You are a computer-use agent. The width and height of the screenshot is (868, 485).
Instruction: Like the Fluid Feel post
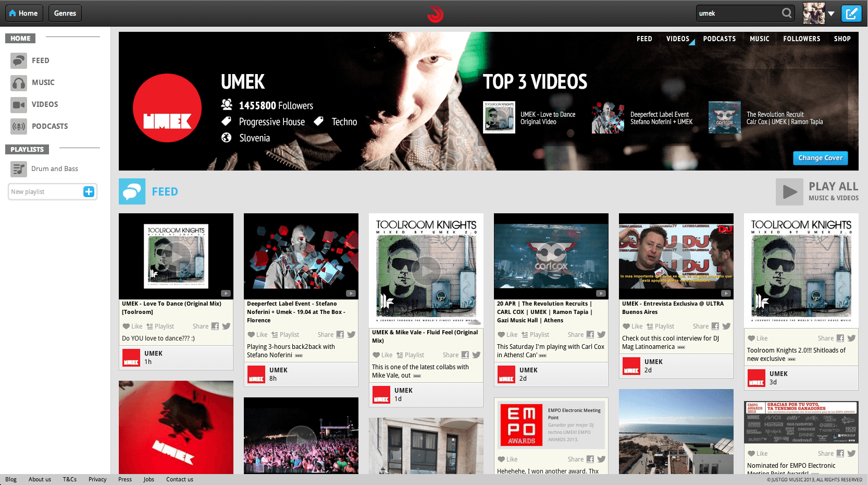pyautogui.click(x=382, y=355)
